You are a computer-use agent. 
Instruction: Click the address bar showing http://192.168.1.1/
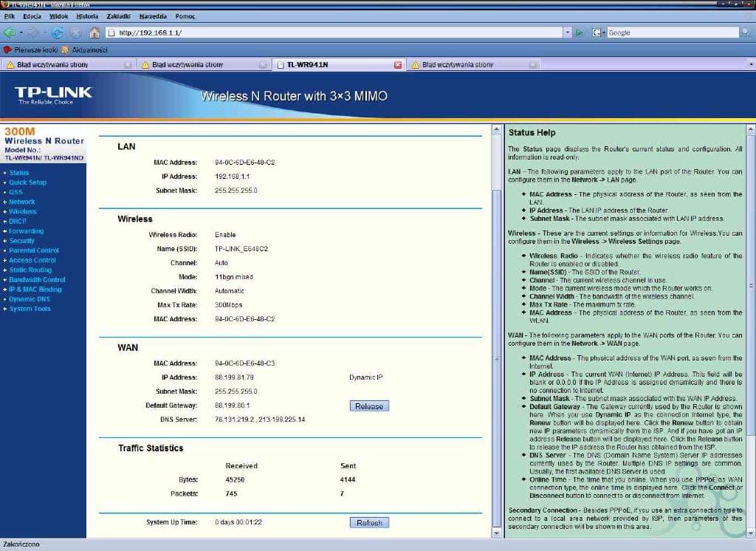coord(334,32)
